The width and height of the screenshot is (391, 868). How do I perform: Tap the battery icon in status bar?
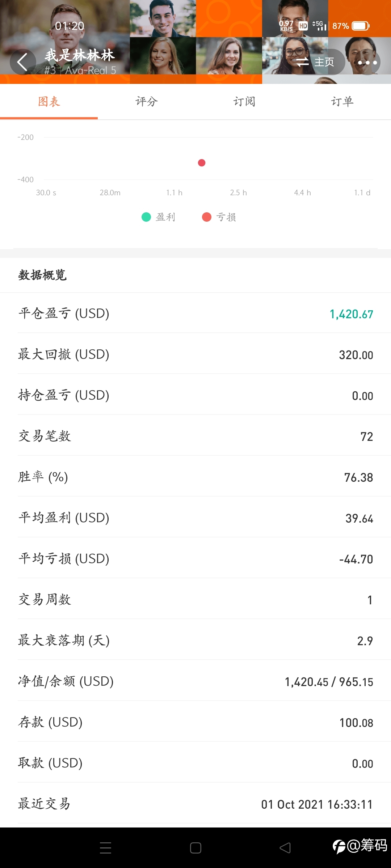pos(361,26)
